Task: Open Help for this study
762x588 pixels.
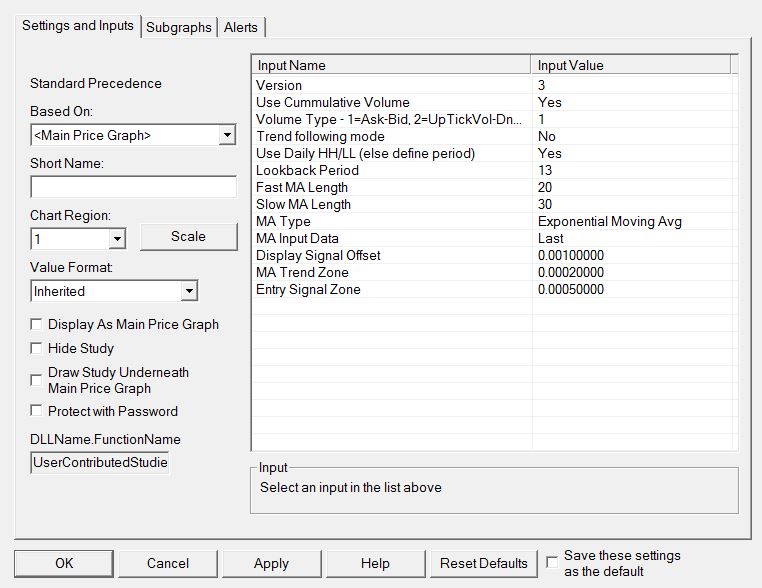Action: point(375,563)
